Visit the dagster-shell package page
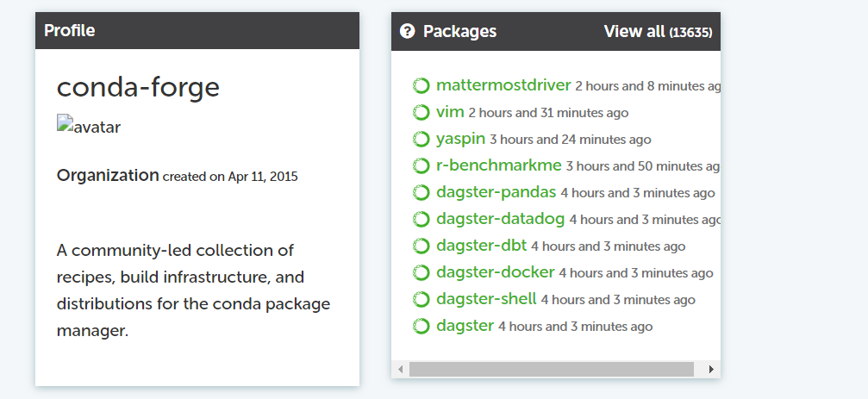The height and width of the screenshot is (399, 868). (x=486, y=299)
